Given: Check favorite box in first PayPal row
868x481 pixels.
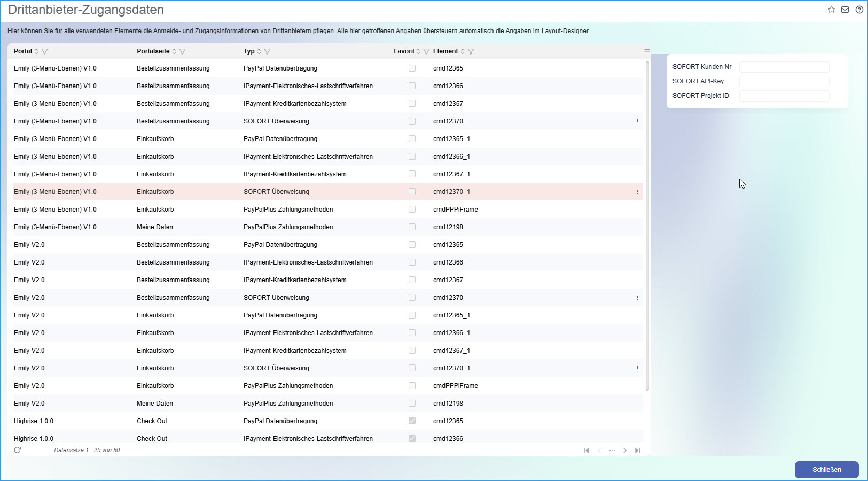Looking at the screenshot, I should tap(412, 68).
